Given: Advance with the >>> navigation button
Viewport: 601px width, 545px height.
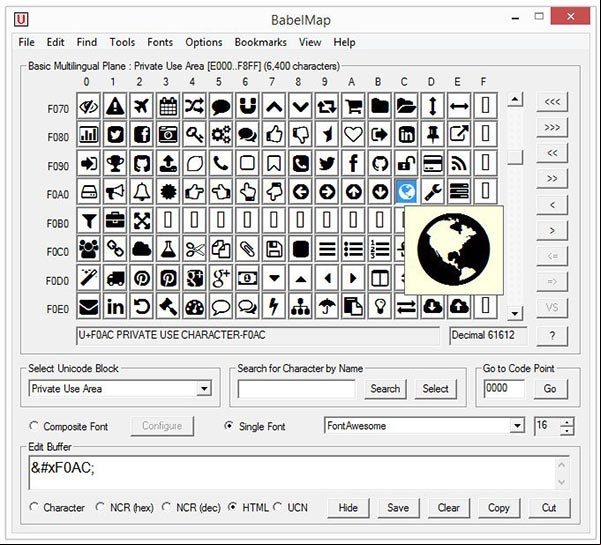Looking at the screenshot, I should [552, 128].
